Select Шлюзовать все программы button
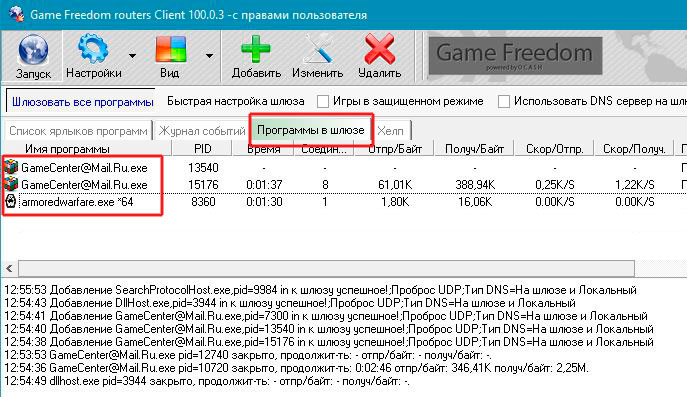Screen dimensions: 687x397 tap(82, 102)
